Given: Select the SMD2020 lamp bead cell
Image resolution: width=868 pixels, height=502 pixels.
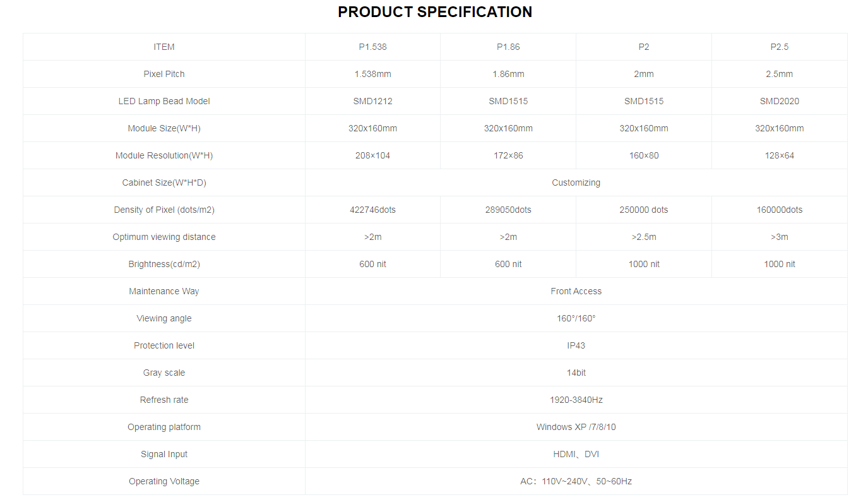Looking at the screenshot, I should tap(779, 101).
